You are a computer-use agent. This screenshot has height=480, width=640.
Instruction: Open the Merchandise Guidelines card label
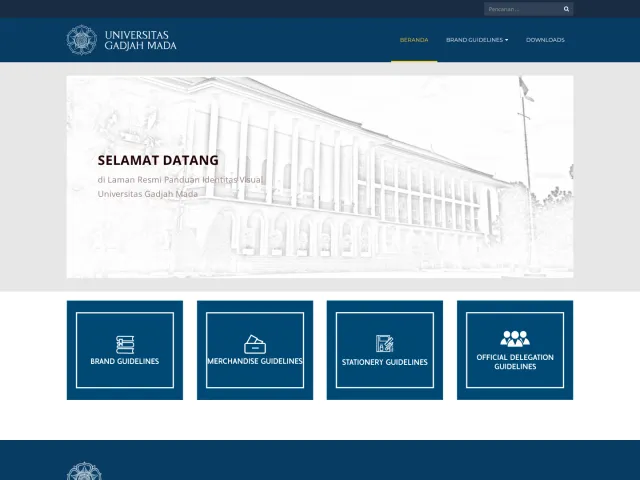pos(255,361)
